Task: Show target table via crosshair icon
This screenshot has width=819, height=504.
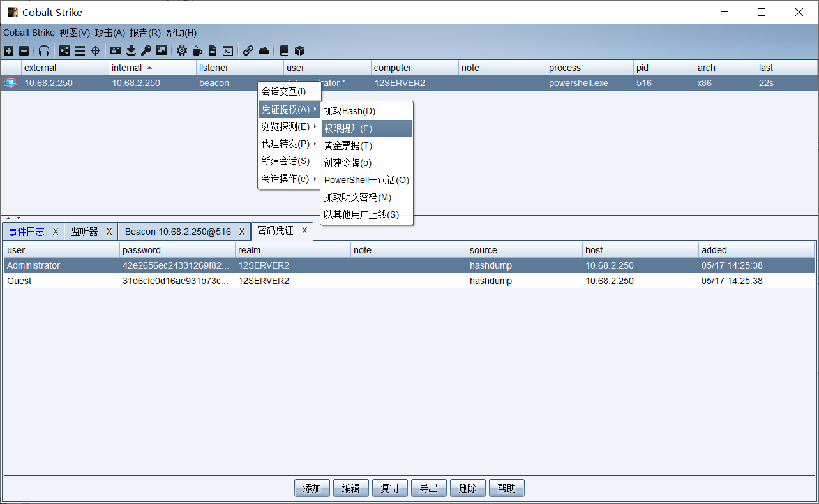Action: point(96,50)
